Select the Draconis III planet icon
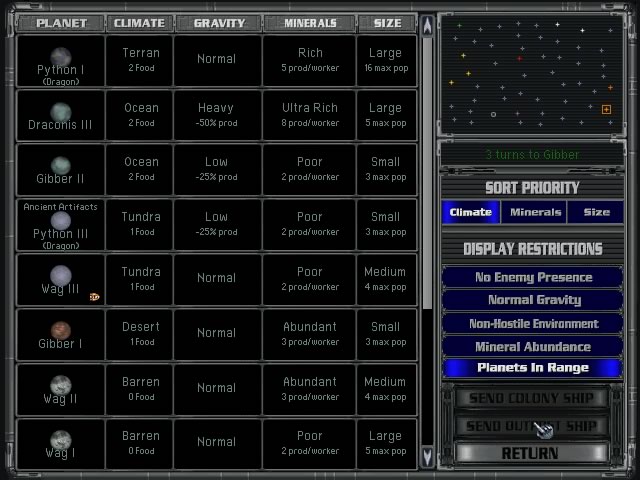 pyautogui.click(x=61, y=112)
